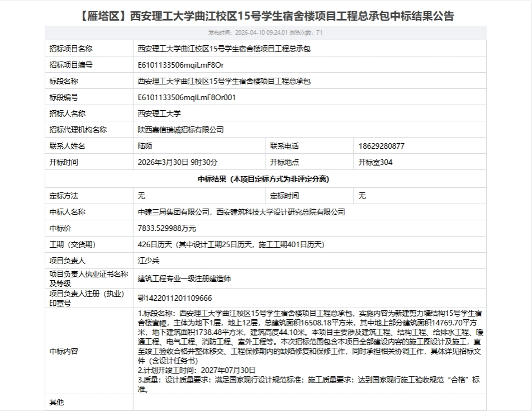Select the section number ending in Or001
Viewport: 532px width, 411px height.
[x=187, y=97]
